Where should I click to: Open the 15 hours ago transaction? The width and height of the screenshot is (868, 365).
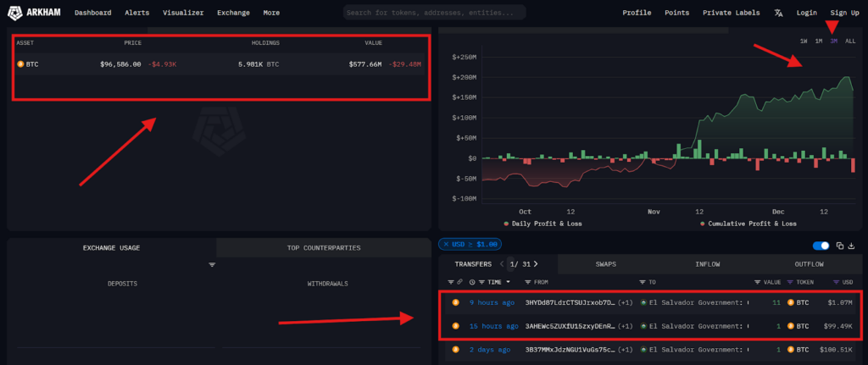(x=494, y=326)
